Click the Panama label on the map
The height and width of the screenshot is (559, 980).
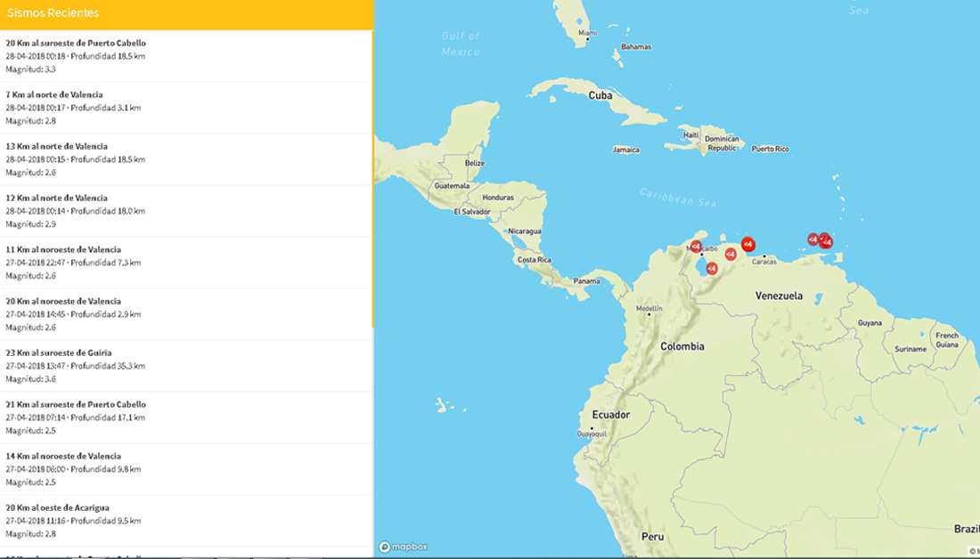[x=587, y=281]
